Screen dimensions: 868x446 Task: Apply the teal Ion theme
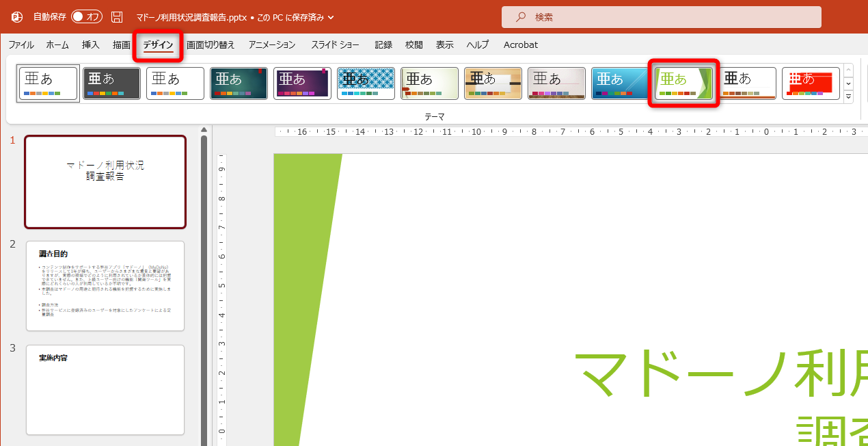coord(239,83)
